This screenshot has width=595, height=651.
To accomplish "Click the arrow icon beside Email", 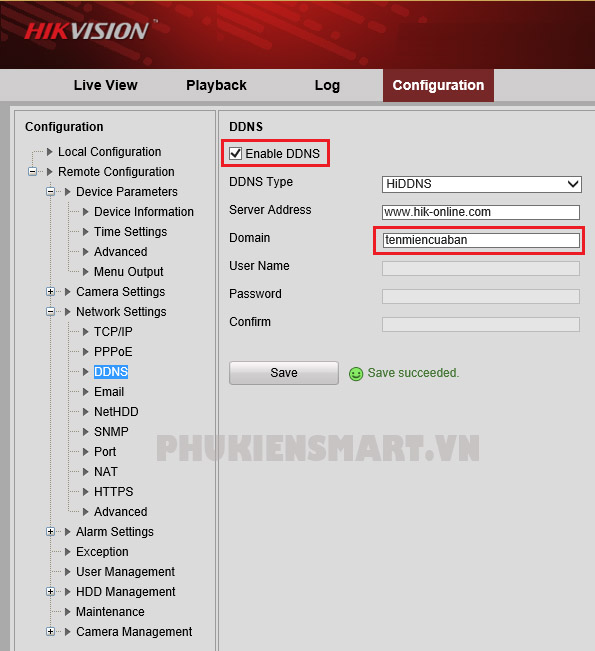I will click(x=86, y=392).
